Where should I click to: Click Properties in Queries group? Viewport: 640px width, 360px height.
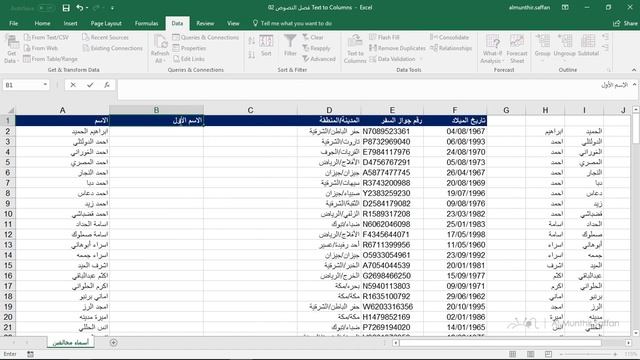pyautogui.click(x=189, y=48)
